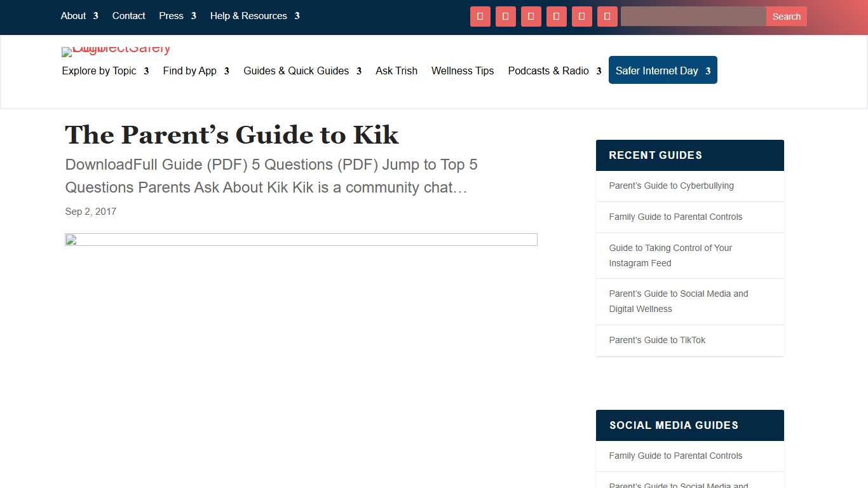This screenshot has height=488, width=868.
Task: Click the last social media icon in header
Action: pyautogui.click(x=607, y=17)
